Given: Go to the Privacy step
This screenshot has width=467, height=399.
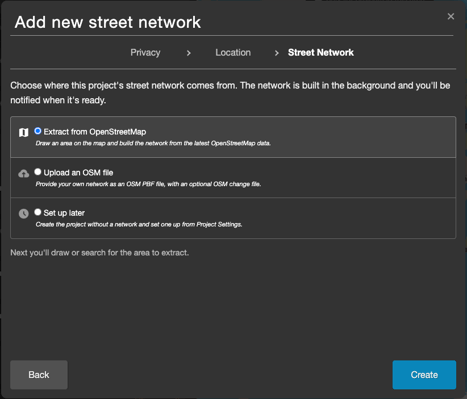Looking at the screenshot, I should pyautogui.click(x=145, y=53).
